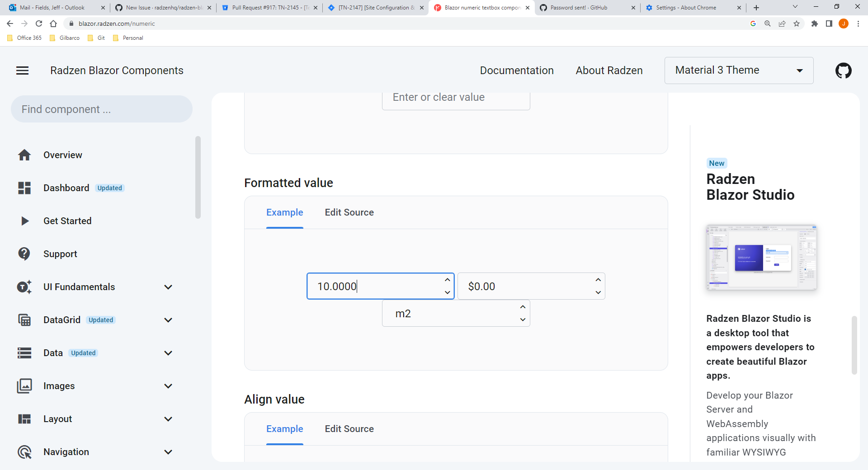This screenshot has width=868, height=470.
Task: Switch to the Pull Request #917 browser tab
Action: point(270,8)
